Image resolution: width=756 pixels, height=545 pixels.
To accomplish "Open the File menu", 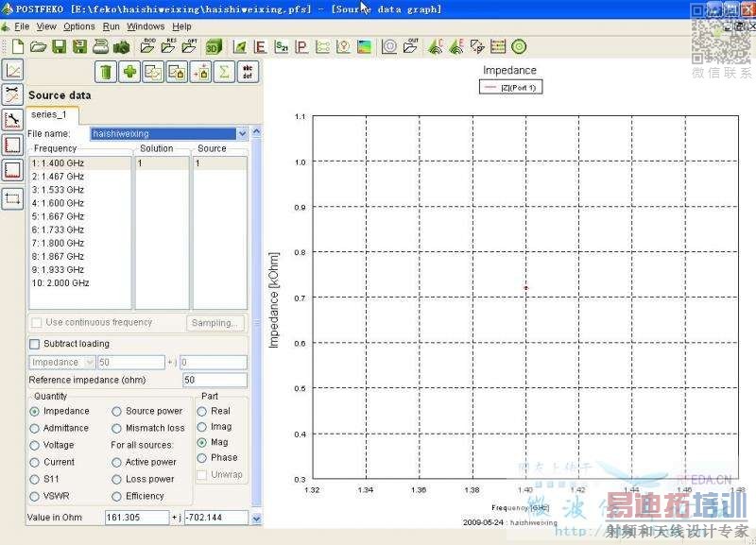I will tap(22, 26).
